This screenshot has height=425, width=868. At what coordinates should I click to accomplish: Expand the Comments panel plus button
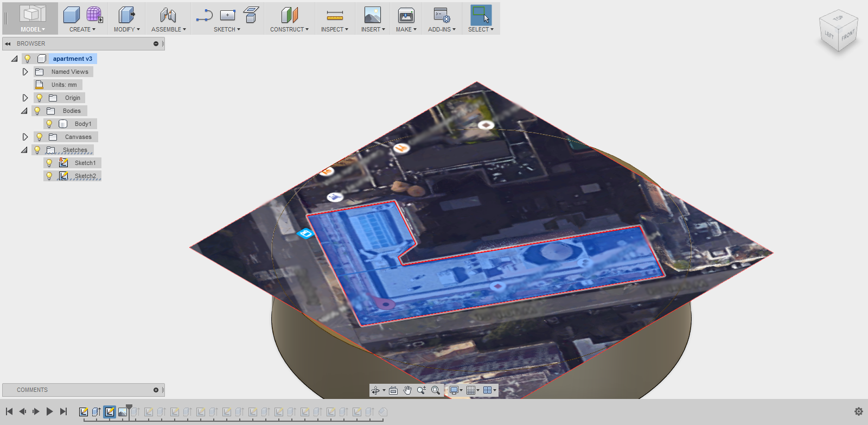156,390
